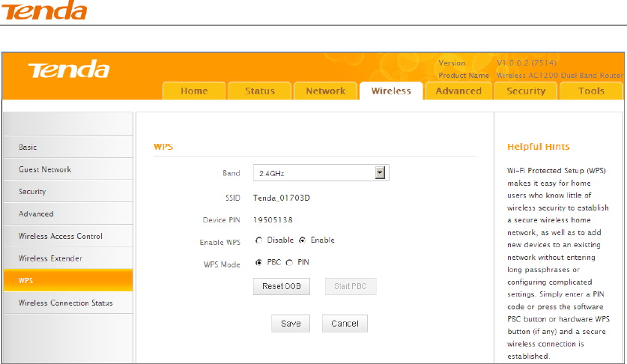Open Guest Network in sidebar
The width and height of the screenshot is (627, 364).
pos(68,169)
